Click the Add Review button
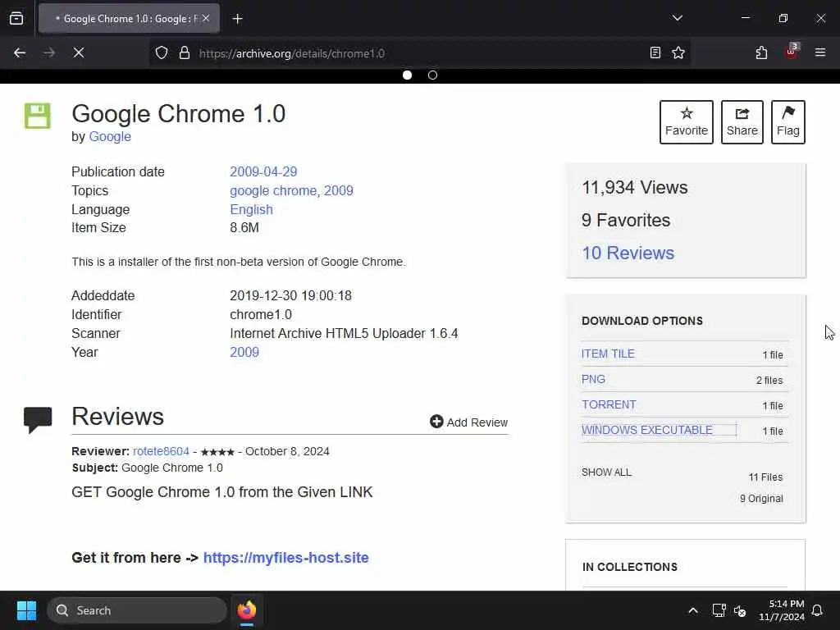This screenshot has height=630, width=840. pos(468,422)
